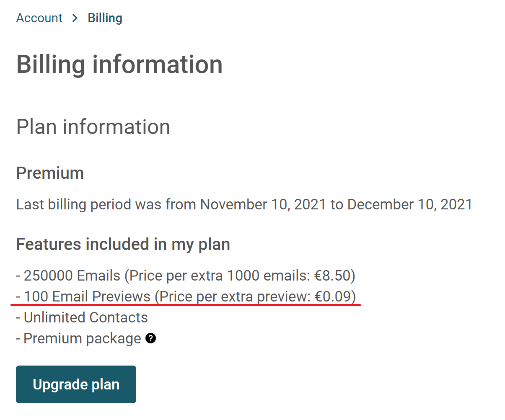Select the 250000 Emails feature line

pyautogui.click(x=186, y=276)
